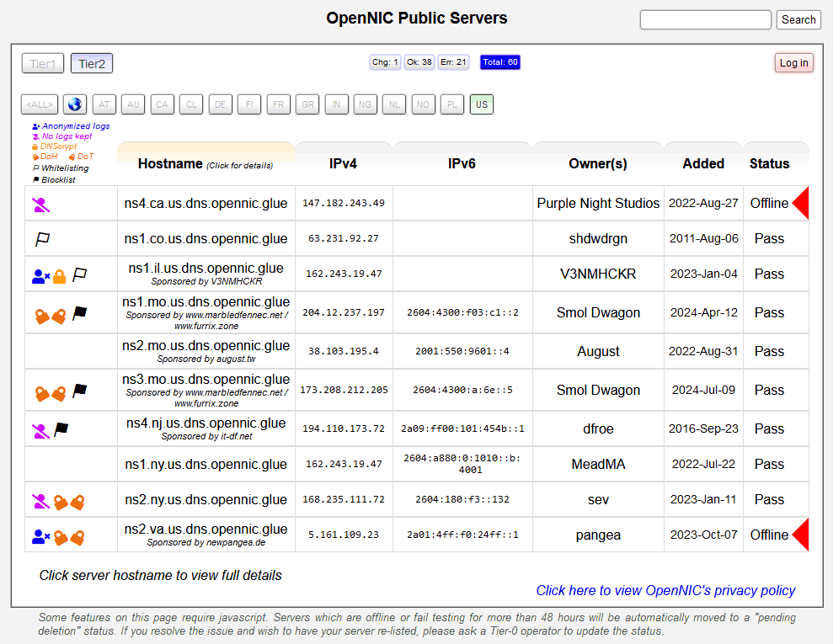Filter servers by CL country
Viewport: 833px width, 644px height.
[191, 104]
